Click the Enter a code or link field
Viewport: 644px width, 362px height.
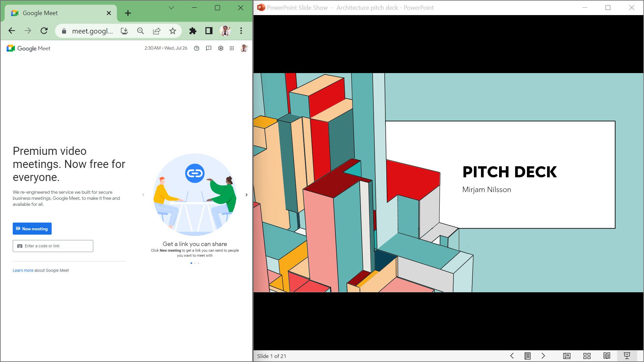pos(53,246)
